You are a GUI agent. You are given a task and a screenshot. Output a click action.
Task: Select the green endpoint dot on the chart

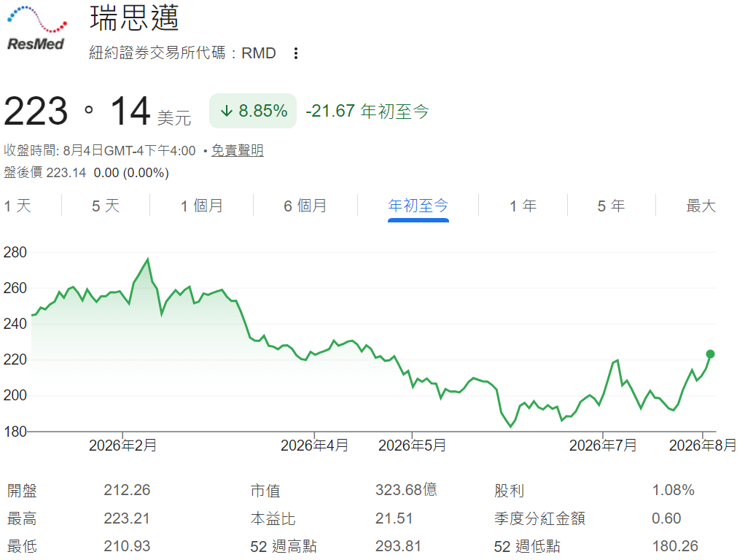(710, 354)
